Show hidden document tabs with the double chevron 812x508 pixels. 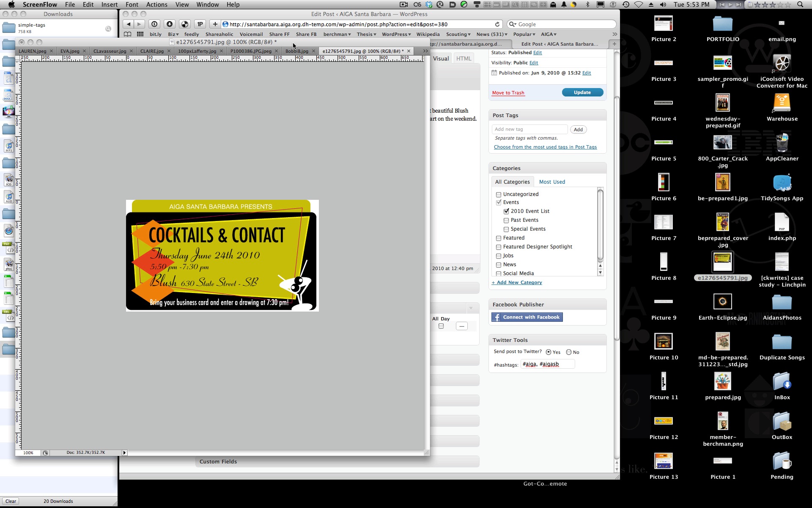[425, 51]
